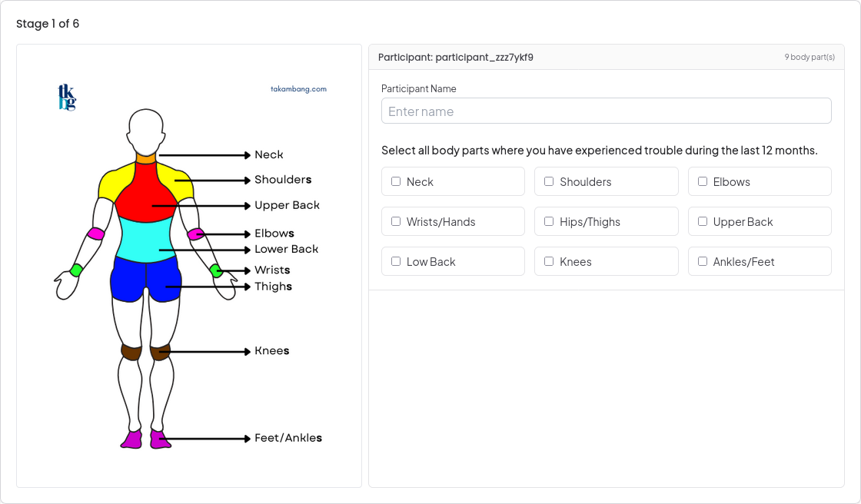Mark the Low Back checkbox
Viewport: 861px width, 504px height.
coord(396,261)
